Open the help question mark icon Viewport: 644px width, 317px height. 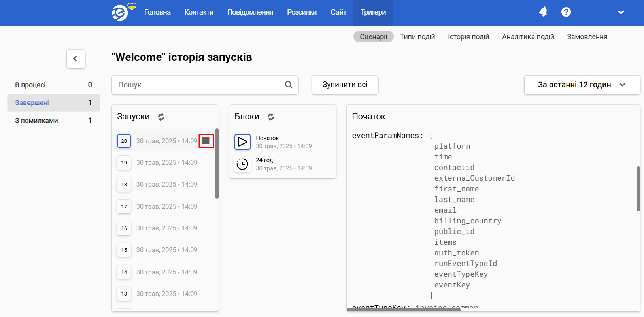[x=566, y=12]
